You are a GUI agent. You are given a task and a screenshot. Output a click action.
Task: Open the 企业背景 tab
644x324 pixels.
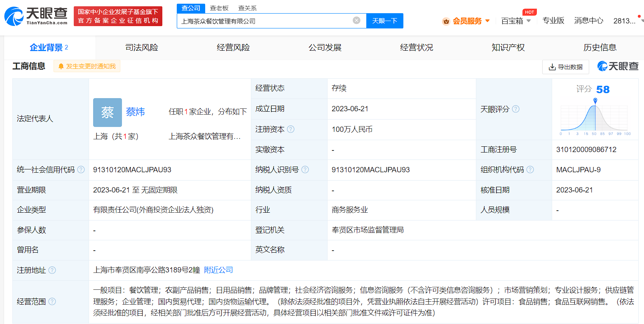pos(49,47)
